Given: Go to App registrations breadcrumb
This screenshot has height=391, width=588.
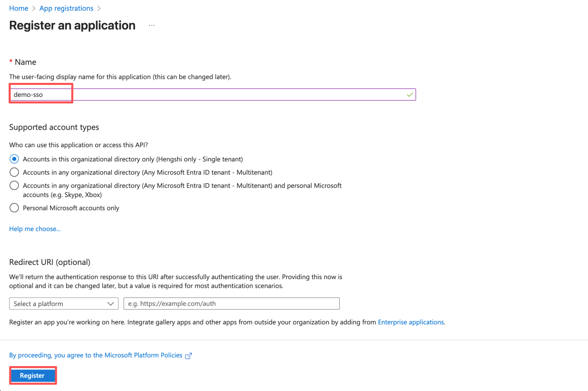Looking at the screenshot, I should tap(66, 8).
